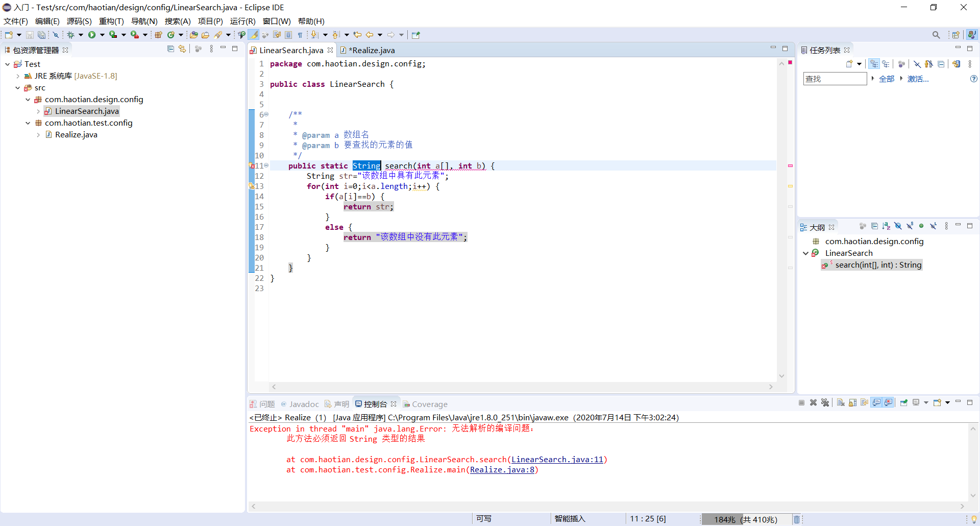Open the 运行(R) menu
980x526 pixels.
tap(242, 21)
